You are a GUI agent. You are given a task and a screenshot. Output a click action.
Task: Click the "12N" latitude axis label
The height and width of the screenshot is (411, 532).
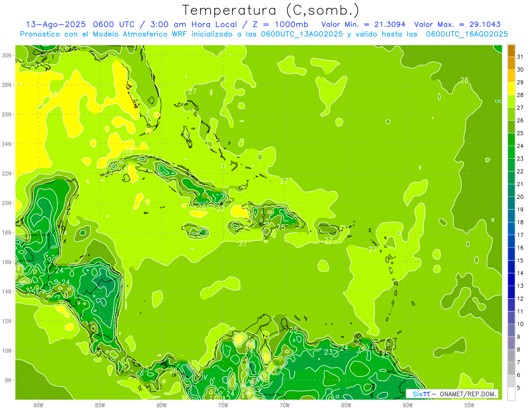[x=7, y=321]
